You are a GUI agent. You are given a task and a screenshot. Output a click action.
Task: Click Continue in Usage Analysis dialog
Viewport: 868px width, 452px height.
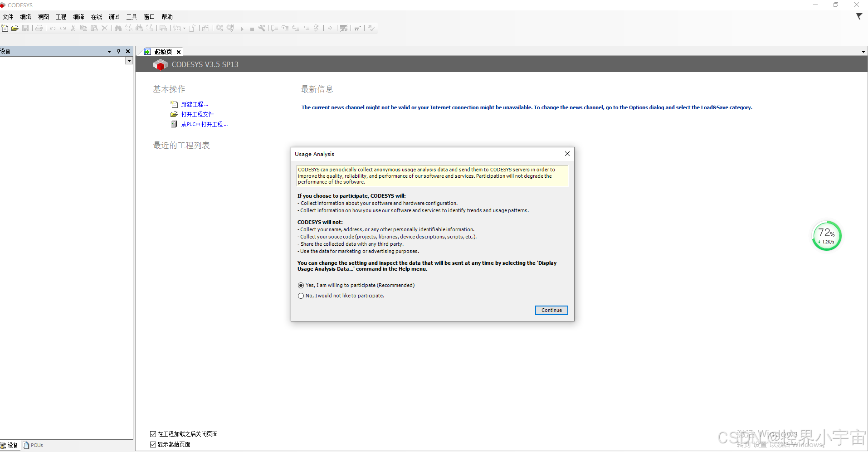(x=551, y=310)
